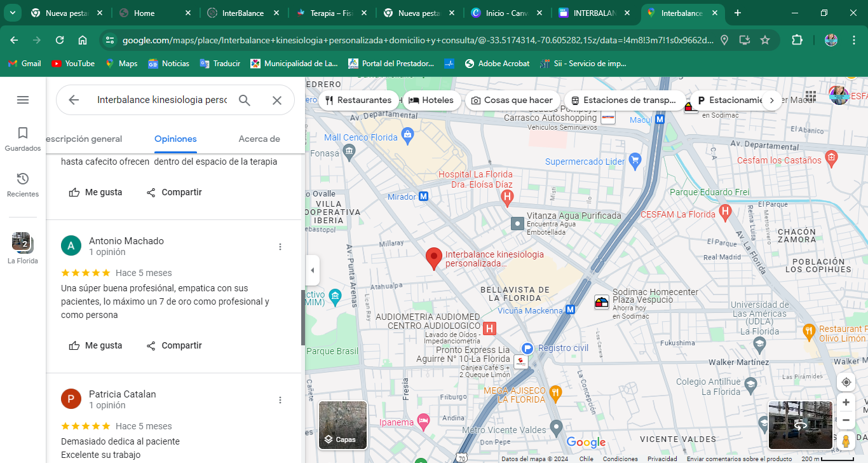Open the Google account profile picture
The image size is (868, 463).
tap(839, 96)
